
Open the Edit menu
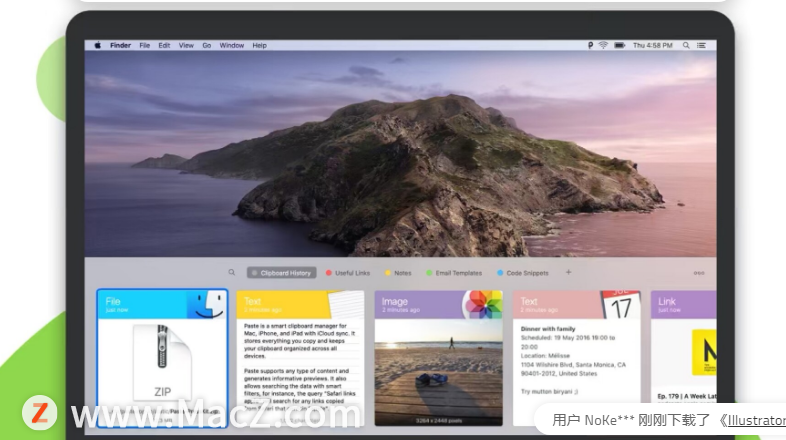coord(164,45)
